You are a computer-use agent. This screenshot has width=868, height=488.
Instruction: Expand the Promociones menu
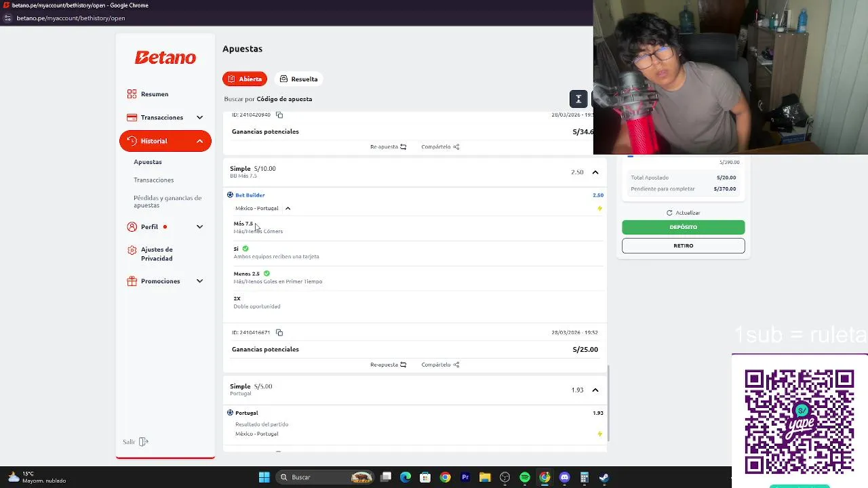[x=165, y=281]
